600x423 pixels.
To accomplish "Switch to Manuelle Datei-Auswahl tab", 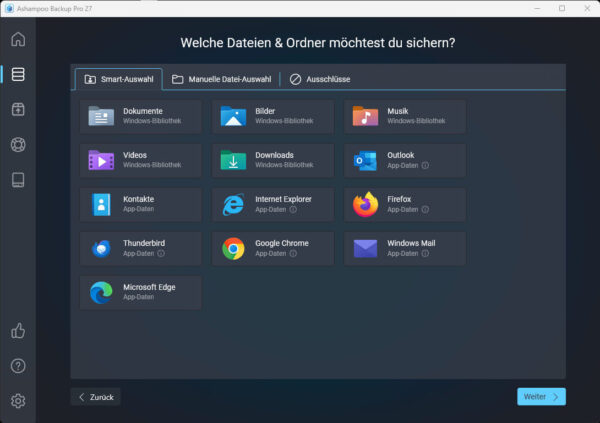I will [x=222, y=79].
